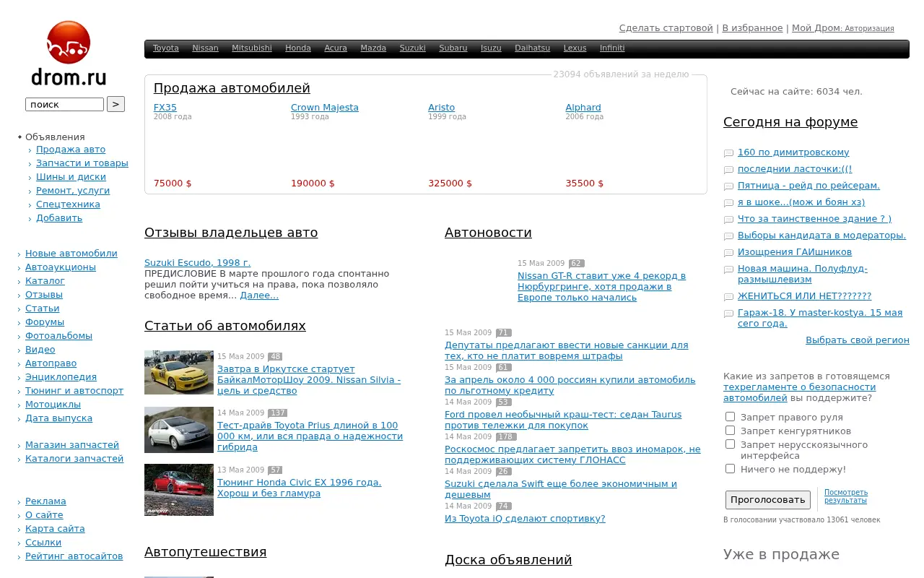Click the Проголосовать vote button
The image size is (924, 578).
[x=768, y=499]
